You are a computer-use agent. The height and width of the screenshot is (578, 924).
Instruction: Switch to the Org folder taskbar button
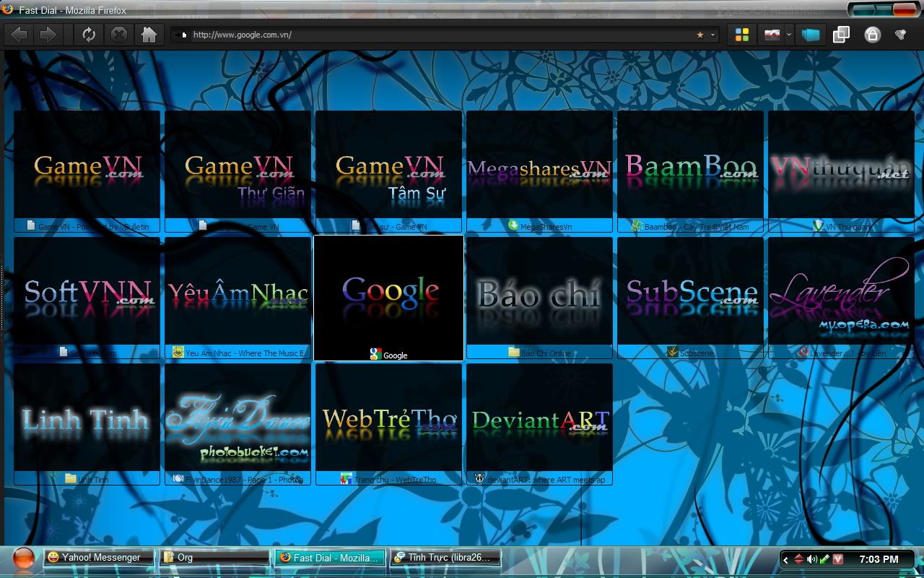click(x=214, y=558)
